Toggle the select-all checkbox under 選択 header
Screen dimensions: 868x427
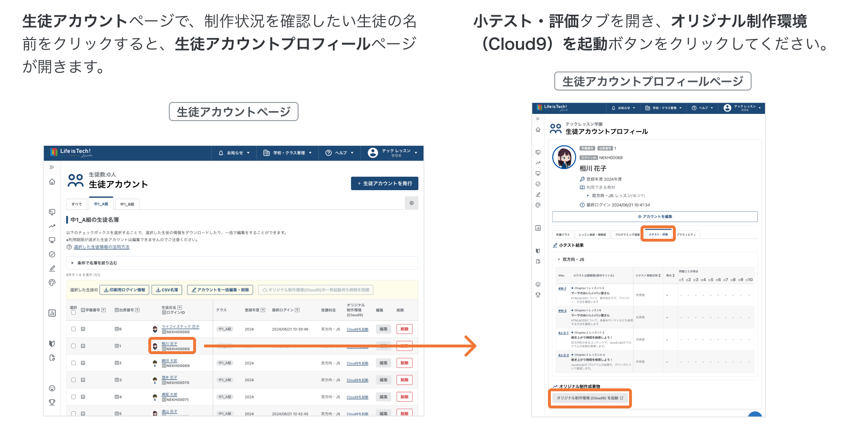pyautogui.click(x=73, y=313)
